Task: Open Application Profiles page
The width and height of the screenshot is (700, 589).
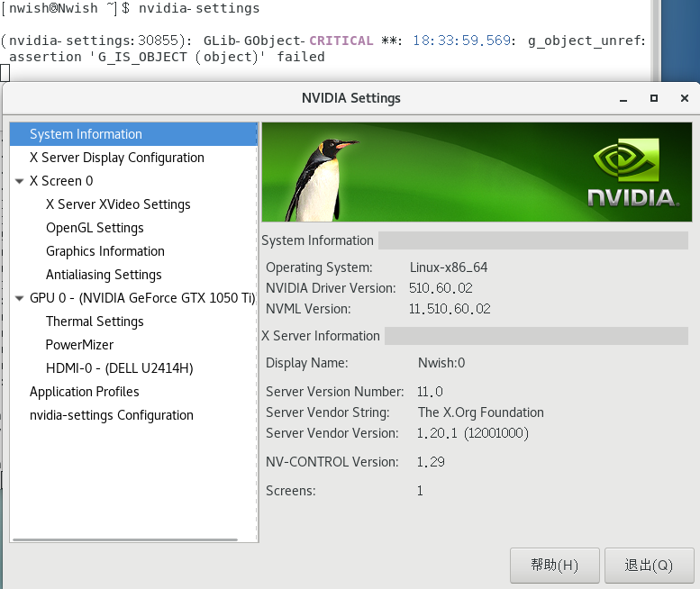Action: click(x=85, y=392)
